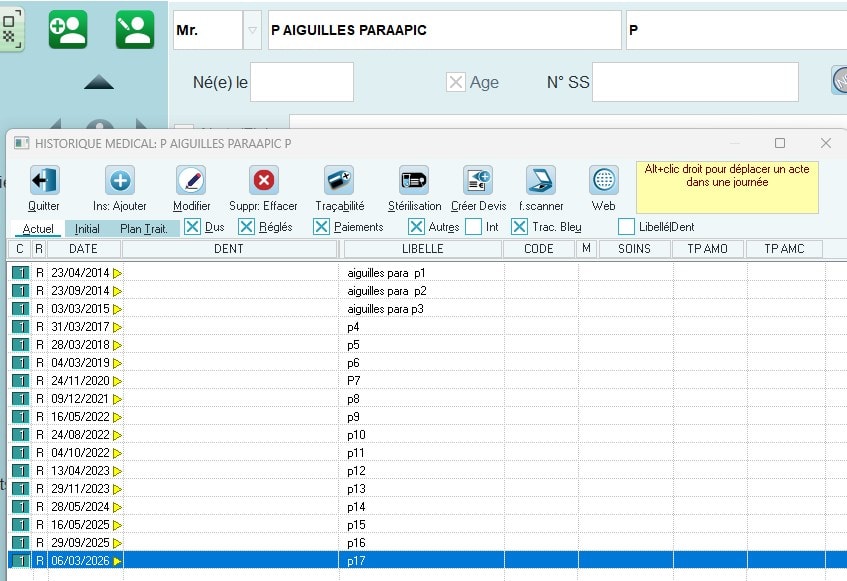Click the DENT column header
The image size is (847, 581).
(x=229, y=249)
